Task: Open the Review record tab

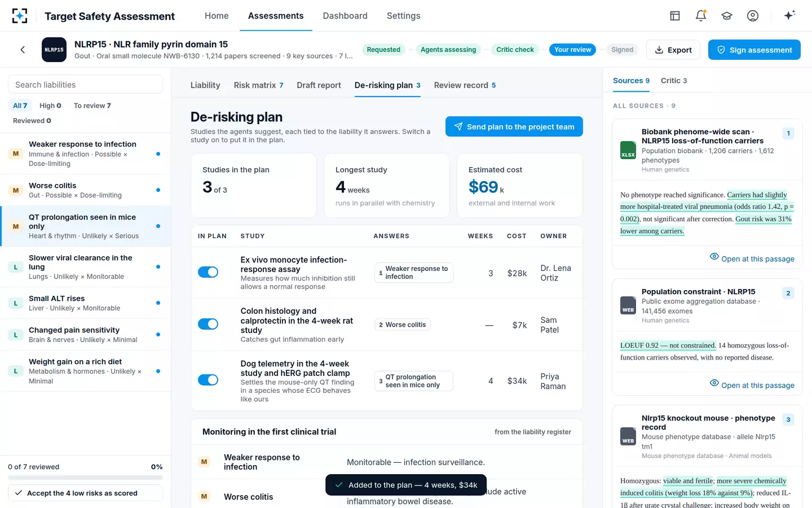Action: 465,85
